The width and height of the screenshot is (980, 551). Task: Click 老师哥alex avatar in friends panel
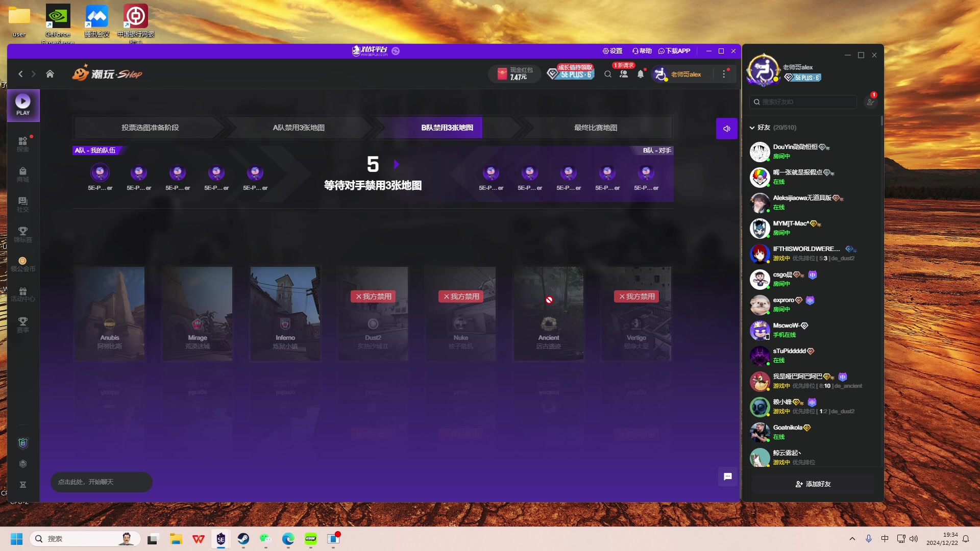(763, 70)
